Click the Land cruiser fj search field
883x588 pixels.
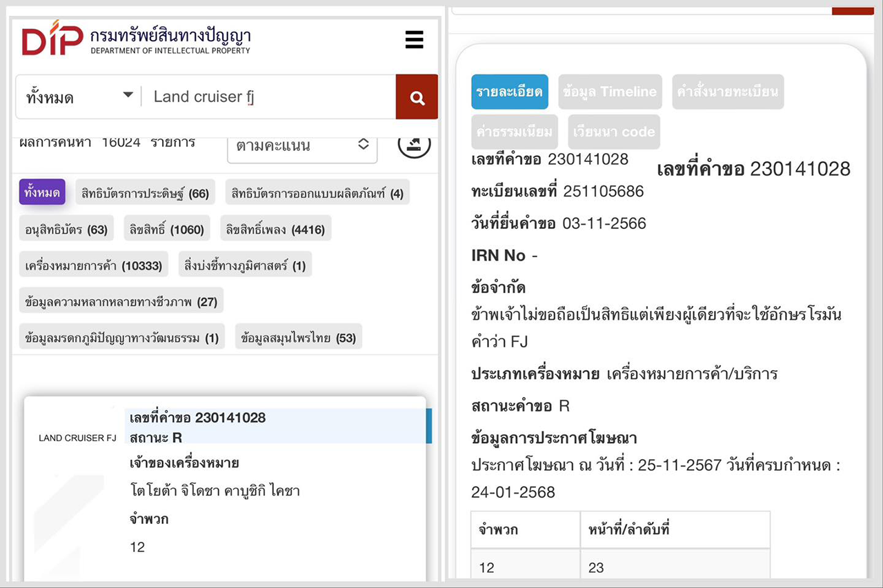(269, 97)
